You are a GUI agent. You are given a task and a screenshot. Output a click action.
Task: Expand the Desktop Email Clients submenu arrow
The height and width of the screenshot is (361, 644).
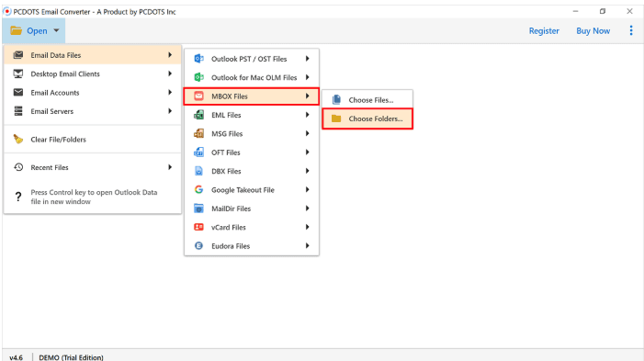(170, 73)
